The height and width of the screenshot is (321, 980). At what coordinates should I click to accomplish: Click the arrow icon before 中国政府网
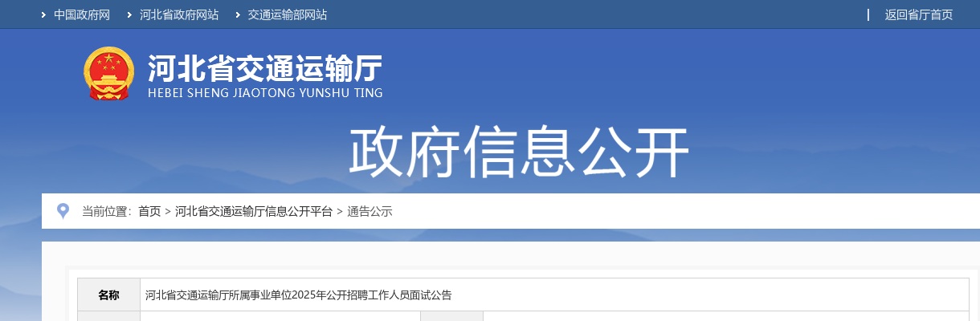coord(43,15)
